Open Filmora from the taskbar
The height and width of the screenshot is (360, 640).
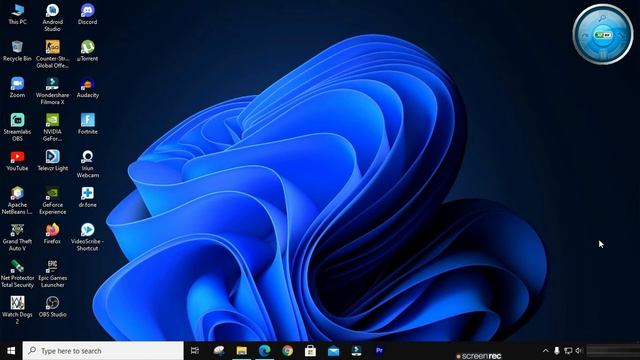coord(356,351)
